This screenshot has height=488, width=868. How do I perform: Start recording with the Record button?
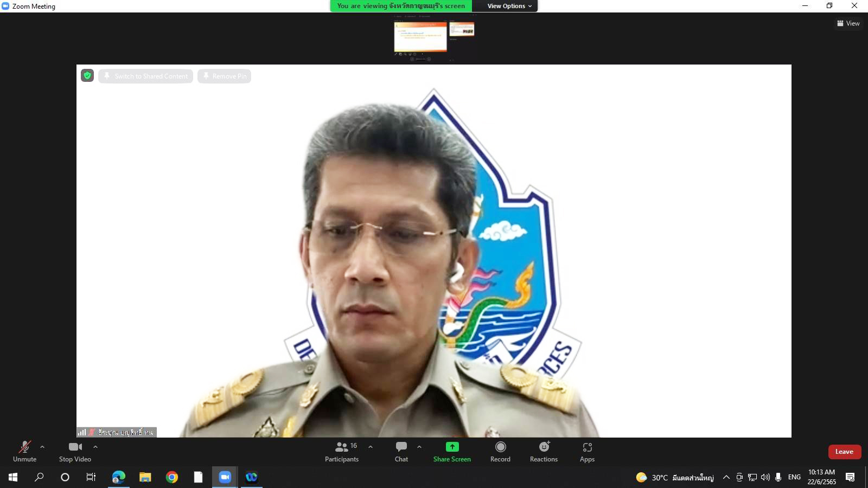coord(500,451)
